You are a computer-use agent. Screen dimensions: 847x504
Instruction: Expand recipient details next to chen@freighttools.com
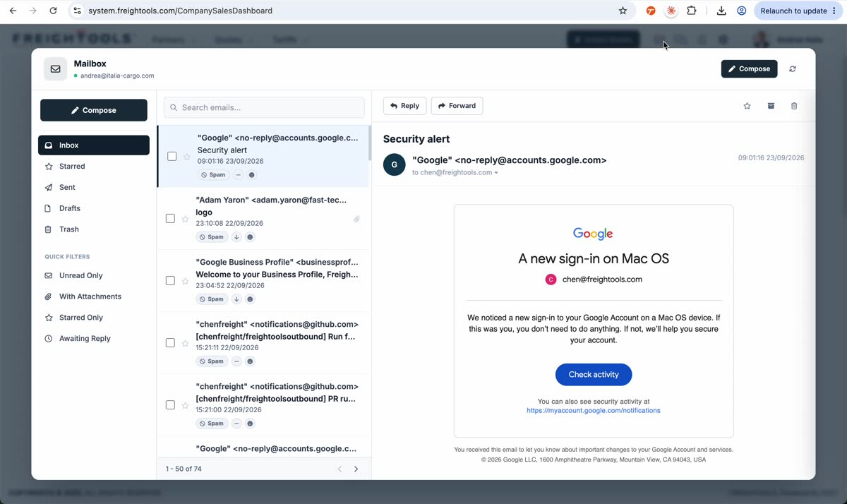[496, 173]
